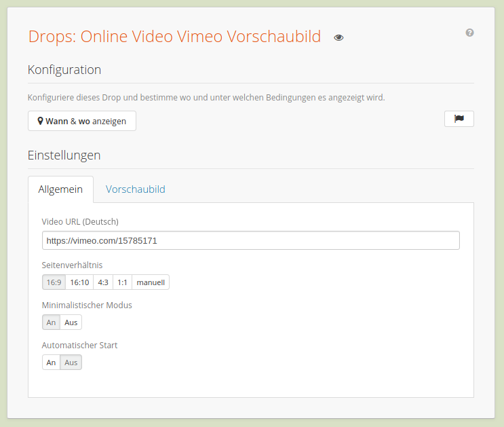The width and height of the screenshot is (504, 427).
Task: Click the flag language button
Action: point(459,119)
